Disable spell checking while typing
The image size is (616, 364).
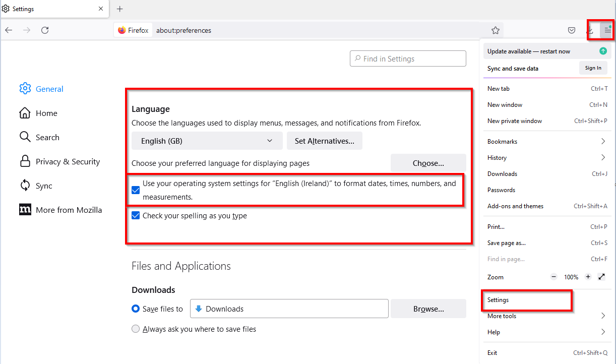pos(136,215)
